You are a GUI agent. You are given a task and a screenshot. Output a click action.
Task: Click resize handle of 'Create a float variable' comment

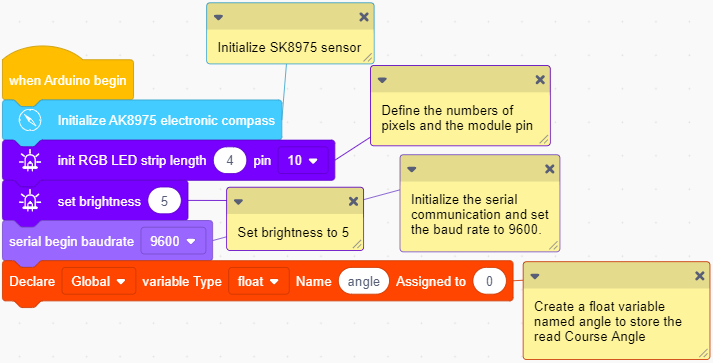click(x=703, y=353)
